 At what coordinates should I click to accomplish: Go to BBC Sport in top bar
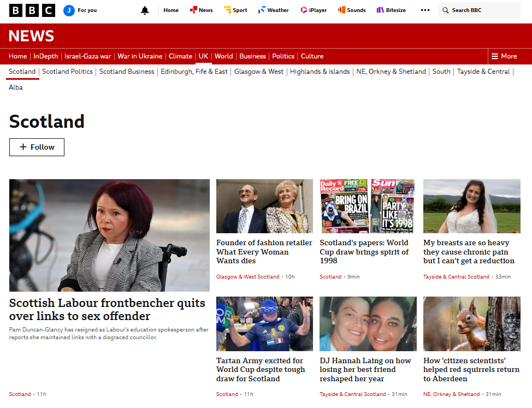point(235,10)
